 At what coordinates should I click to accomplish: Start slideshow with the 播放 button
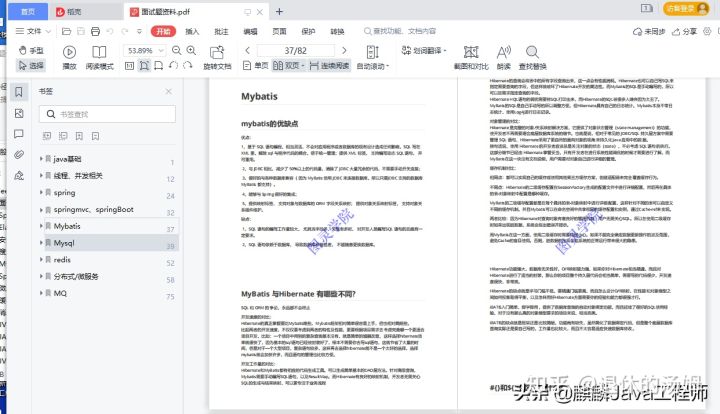coord(69,58)
